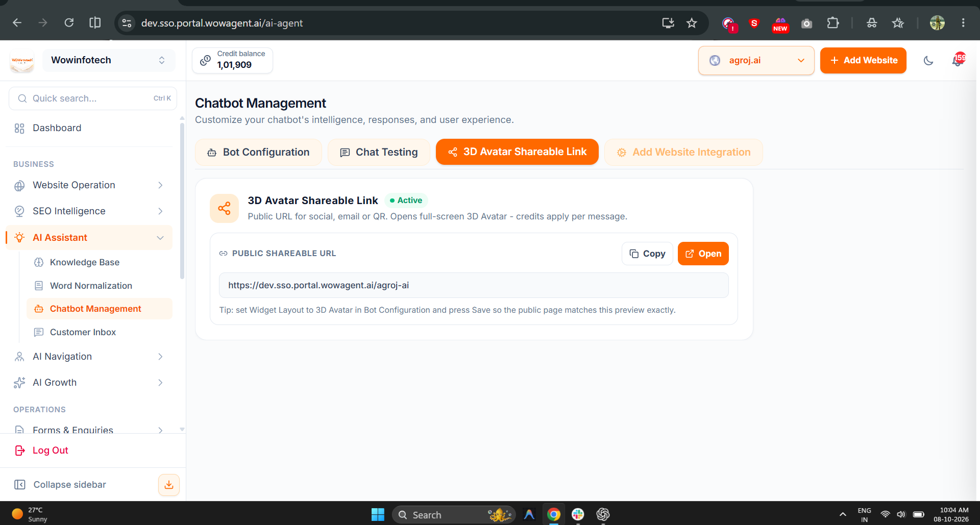
Task: Click the Credit balance indicator
Action: [x=232, y=60]
